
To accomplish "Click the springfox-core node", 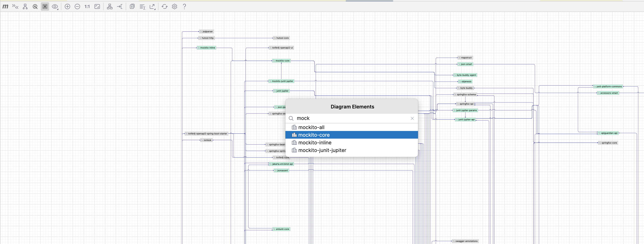I will (x=608, y=143).
